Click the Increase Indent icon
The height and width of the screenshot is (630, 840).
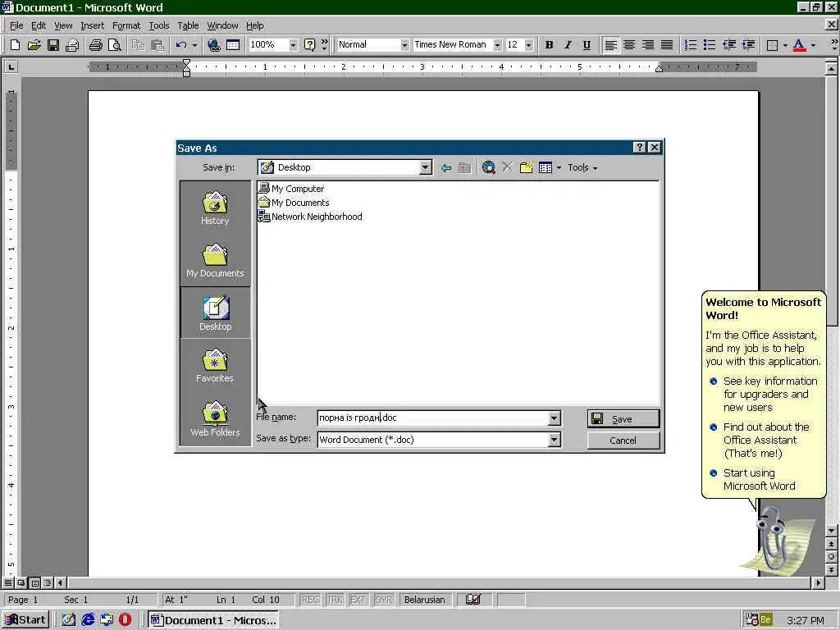tap(748, 45)
